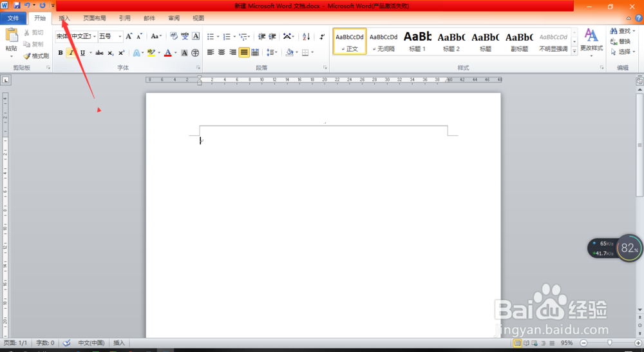This screenshot has height=352, width=644.
Task: Click the Redo/Repeat icon in quick access toolbar
Action: [43, 5]
